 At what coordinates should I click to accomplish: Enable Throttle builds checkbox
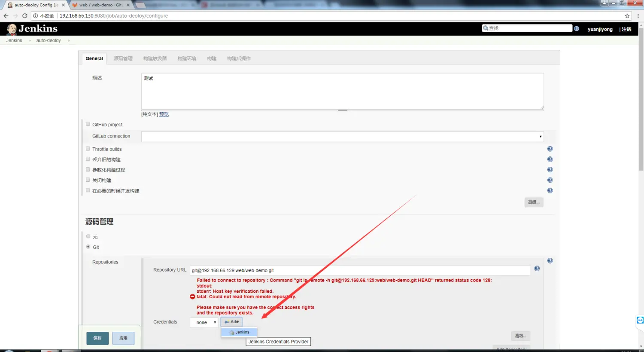tap(88, 149)
